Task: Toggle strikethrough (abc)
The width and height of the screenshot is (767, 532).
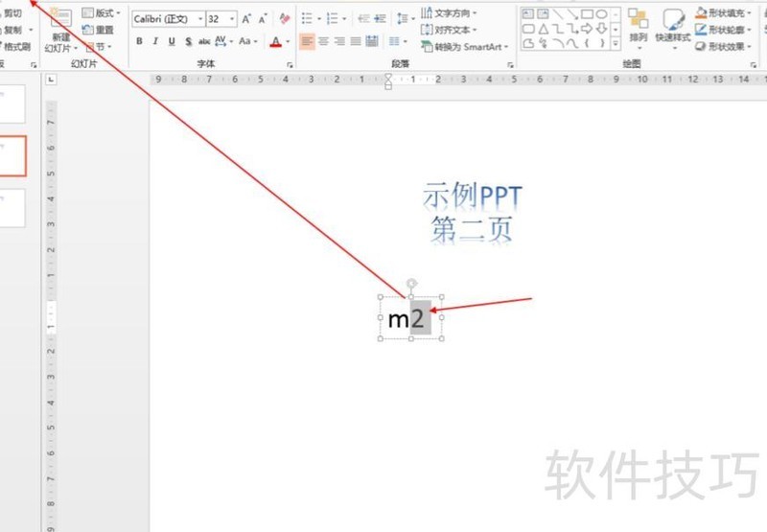Action: click(204, 41)
